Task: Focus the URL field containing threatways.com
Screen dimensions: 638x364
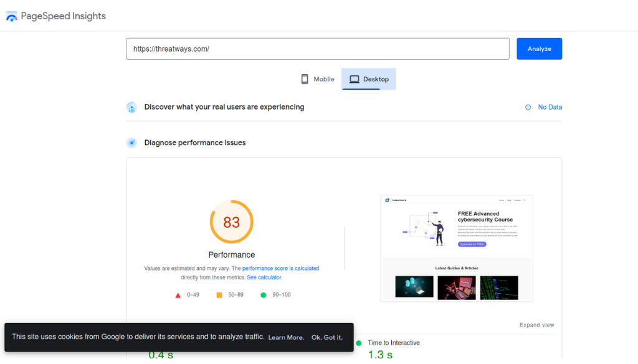Action: coord(317,49)
